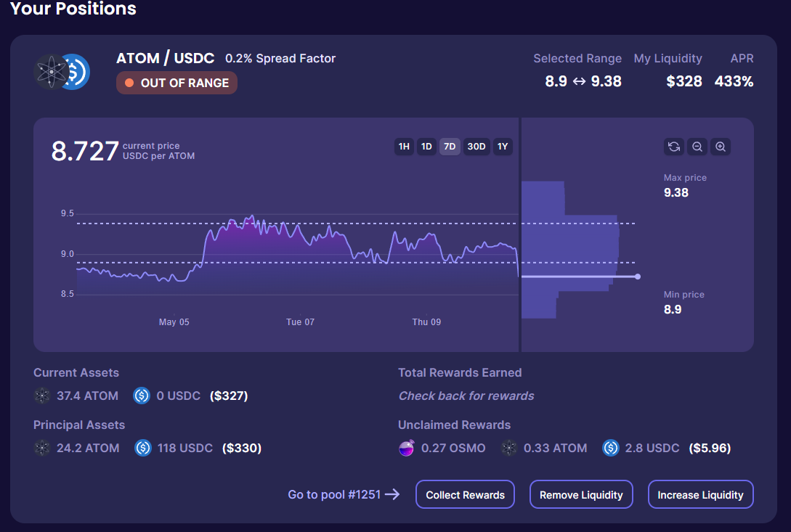Open the Go to pool #1251 link

pos(344,494)
